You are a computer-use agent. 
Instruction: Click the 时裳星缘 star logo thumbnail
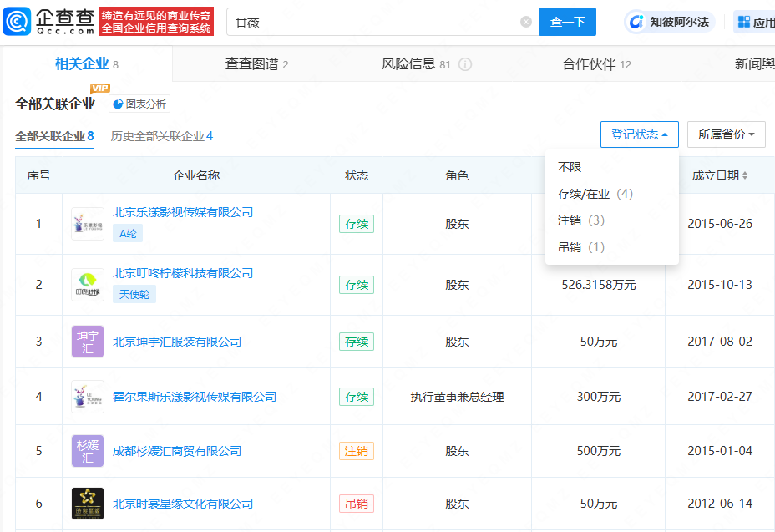(88, 504)
